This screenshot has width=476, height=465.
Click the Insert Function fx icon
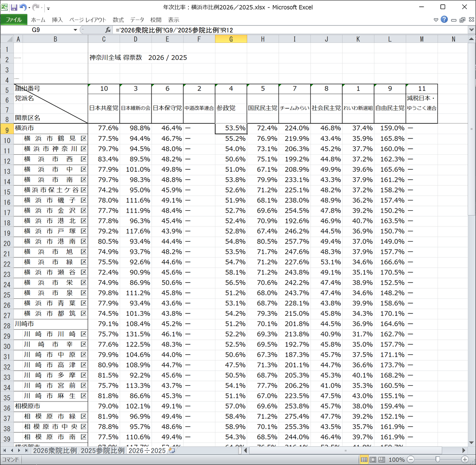point(107,30)
